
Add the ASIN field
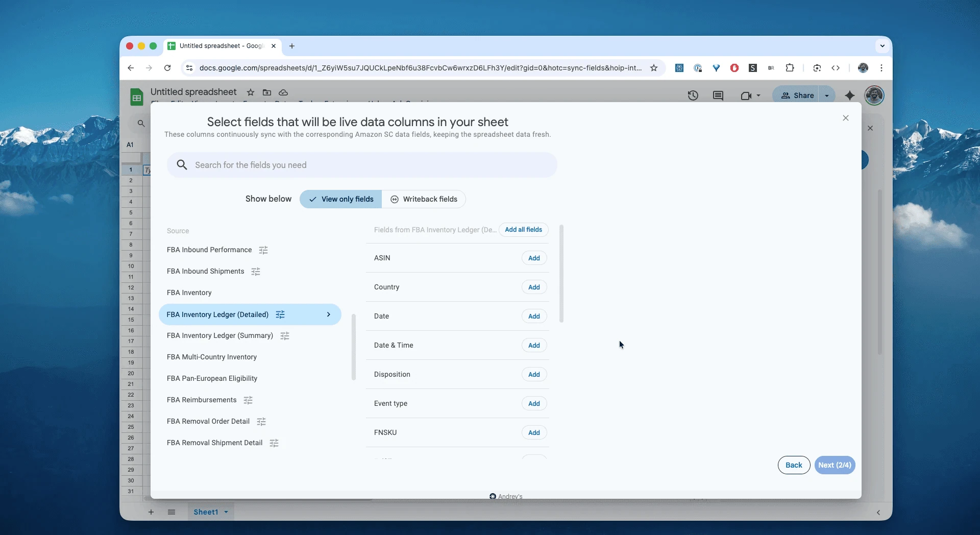[534, 258]
